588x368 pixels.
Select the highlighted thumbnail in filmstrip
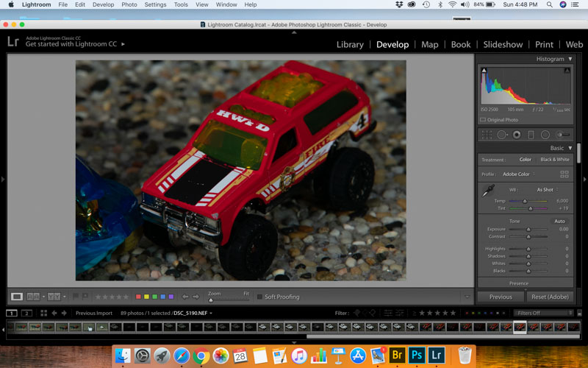click(520, 327)
